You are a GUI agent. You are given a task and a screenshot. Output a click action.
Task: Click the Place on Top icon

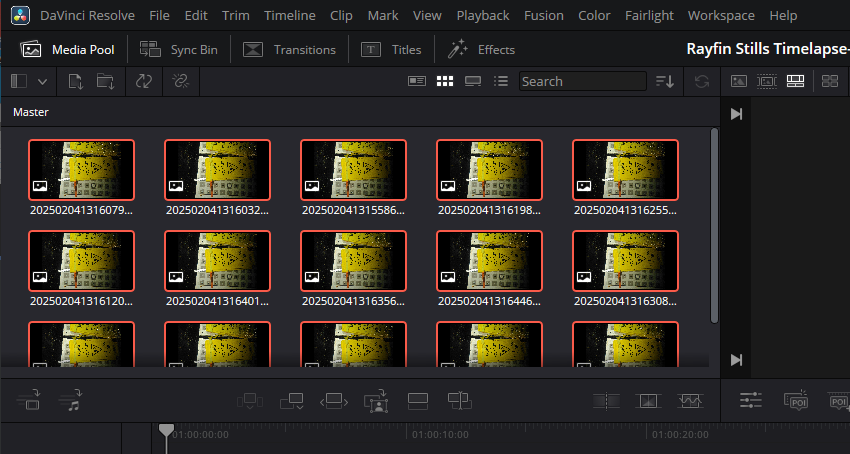pos(418,401)
